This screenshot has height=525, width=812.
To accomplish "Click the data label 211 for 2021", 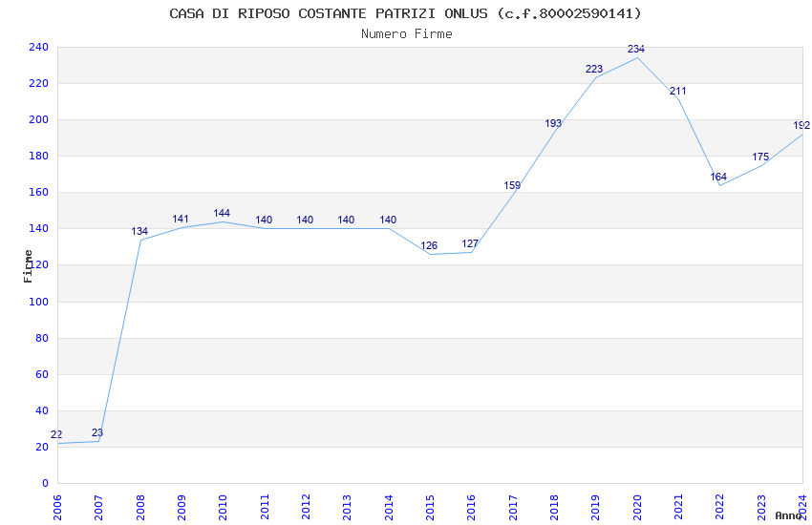I will pos(678,91).
